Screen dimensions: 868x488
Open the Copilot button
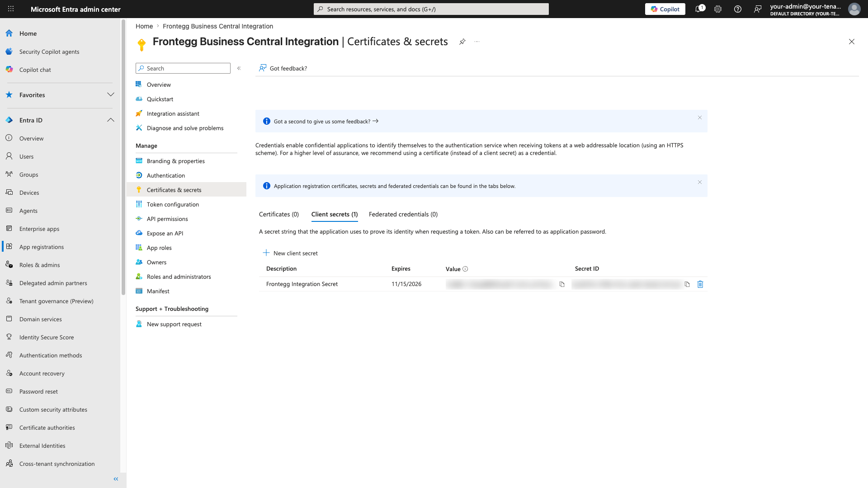(665, 9)
